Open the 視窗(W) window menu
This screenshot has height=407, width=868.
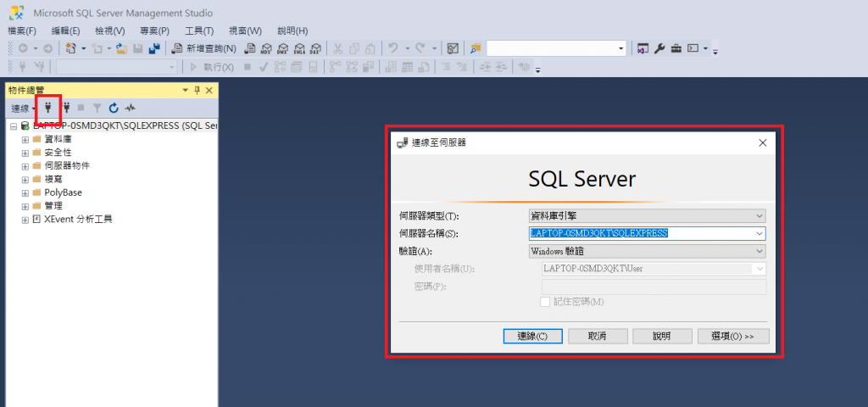pyautogui.click(x=245, y=31)
